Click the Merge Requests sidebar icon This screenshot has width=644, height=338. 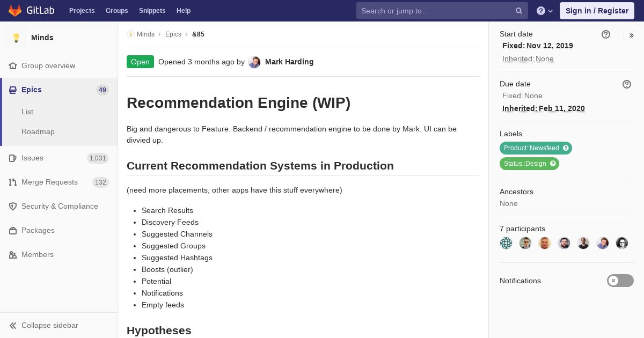point(13,182)
